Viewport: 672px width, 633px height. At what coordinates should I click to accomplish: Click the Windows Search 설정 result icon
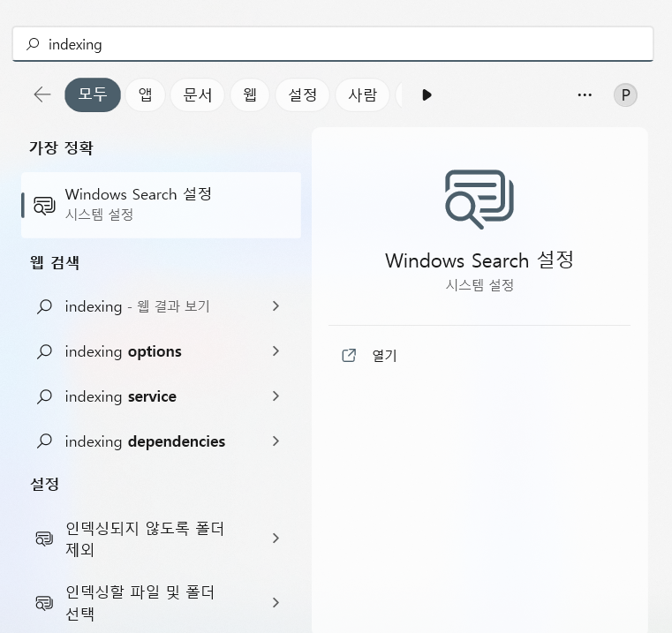[x=44, y=206]
